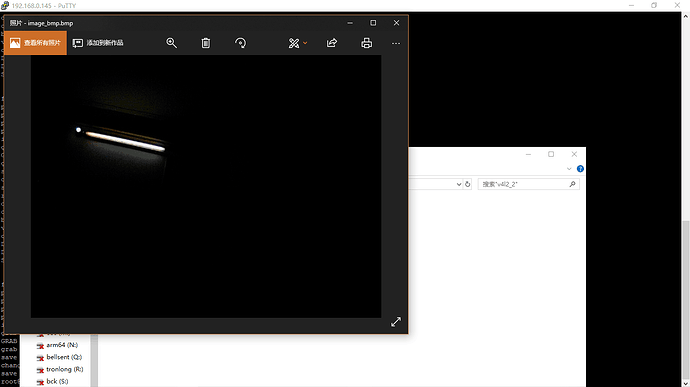Close the Explorer window

tap(574, 154)
